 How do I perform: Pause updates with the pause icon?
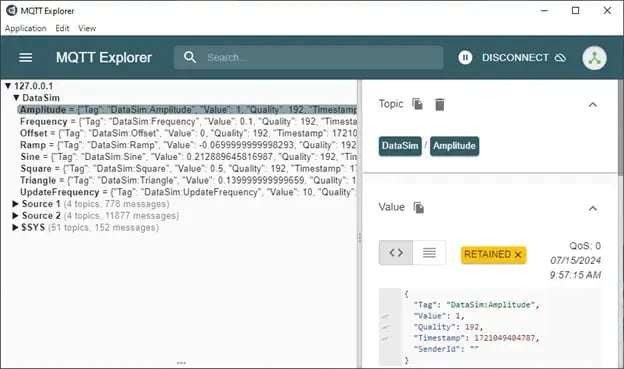point(465,57)
